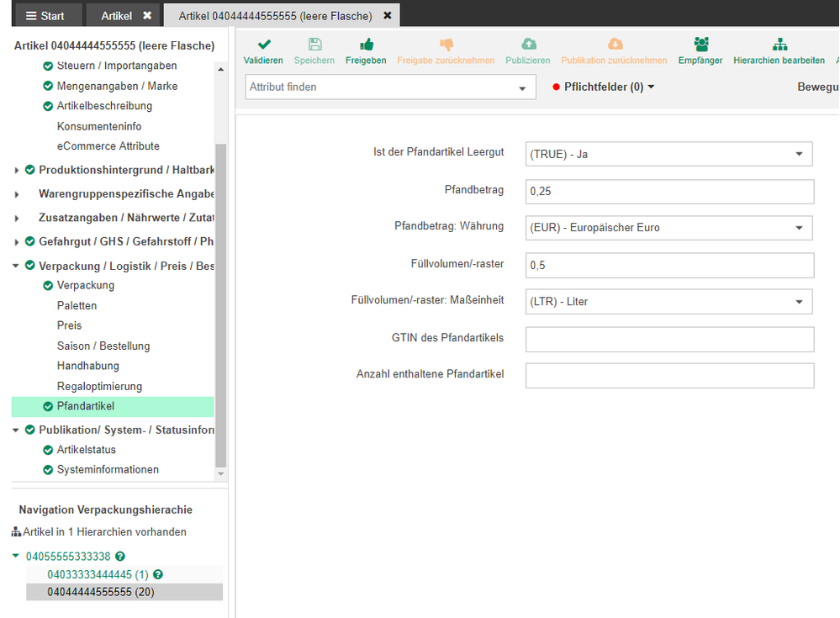
Task: Click the Validieren checkmark icon
Action: pyautogui.click(x=263, y=45)
